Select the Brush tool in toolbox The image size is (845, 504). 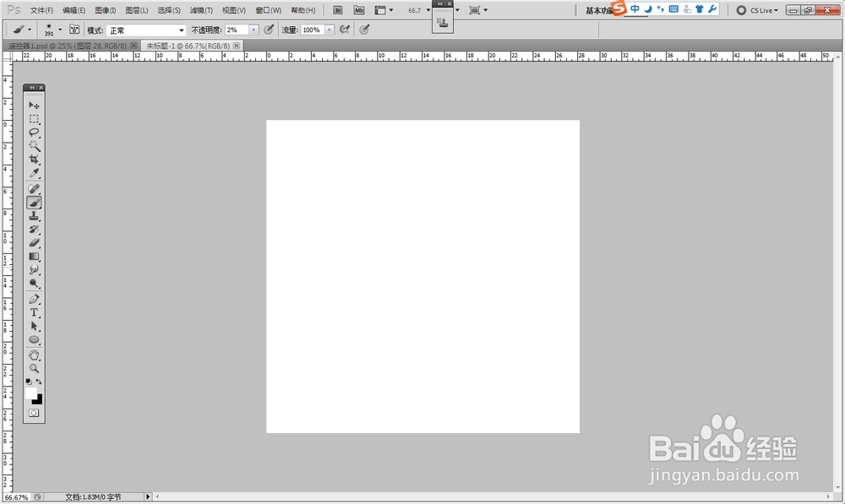pyautogui.click(x=34, y=203)
